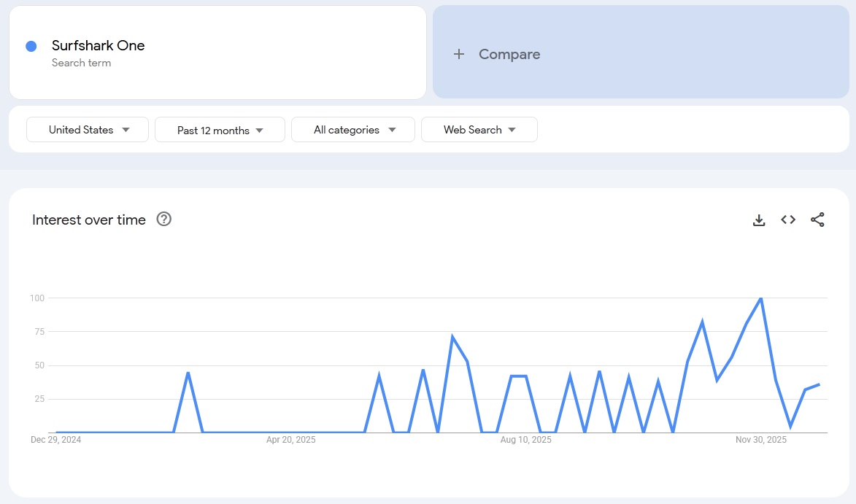Click the Dec 29, 2024 axis label
Viewport: 856px width, 504px height.
point(55,439)
